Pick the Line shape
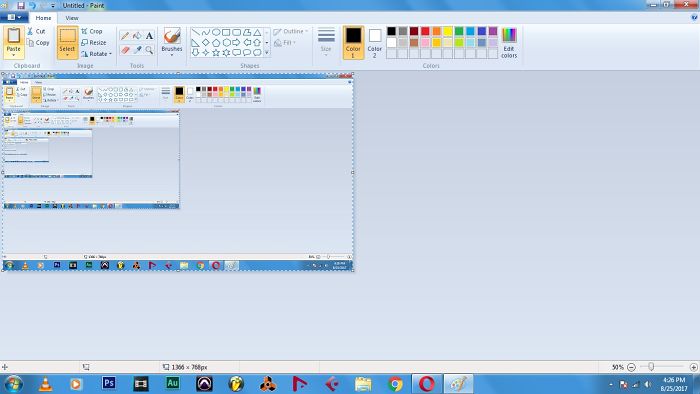This screenshot has height=394, width=700. click(x=195, y=32)
